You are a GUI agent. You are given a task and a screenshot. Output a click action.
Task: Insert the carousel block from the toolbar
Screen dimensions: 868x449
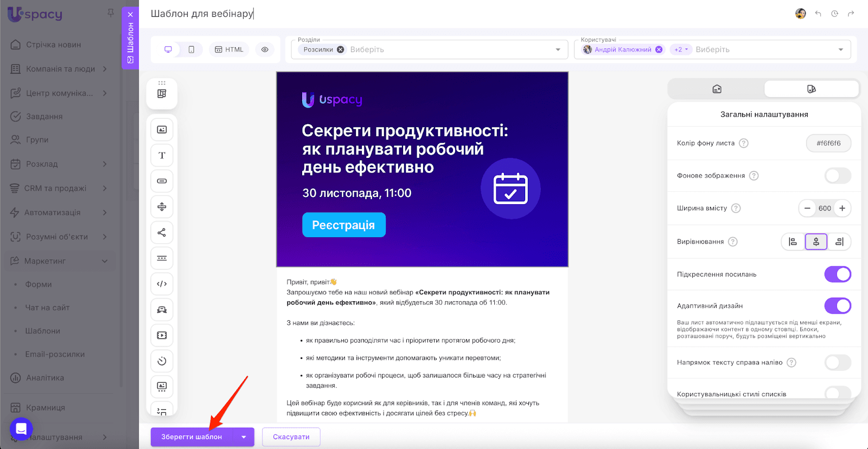coord(162,309)
